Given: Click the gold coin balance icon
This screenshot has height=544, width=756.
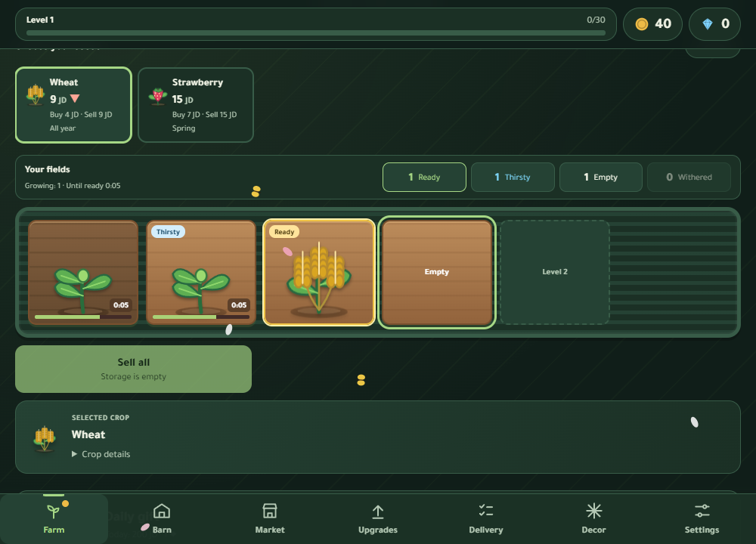Looking at the screenshot, I should coord(642,24).
